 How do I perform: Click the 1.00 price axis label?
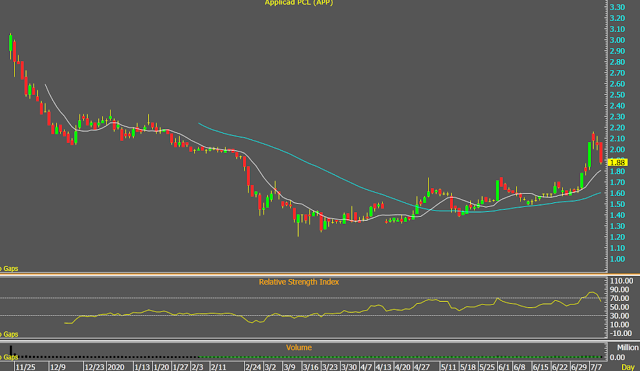(x=617, y=259)
